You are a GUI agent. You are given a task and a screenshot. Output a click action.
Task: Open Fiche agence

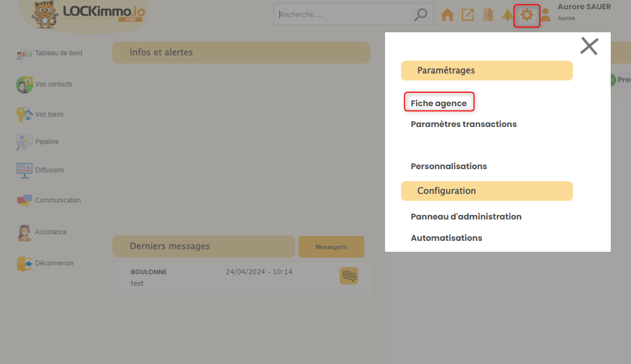click(x=439, y=103)
